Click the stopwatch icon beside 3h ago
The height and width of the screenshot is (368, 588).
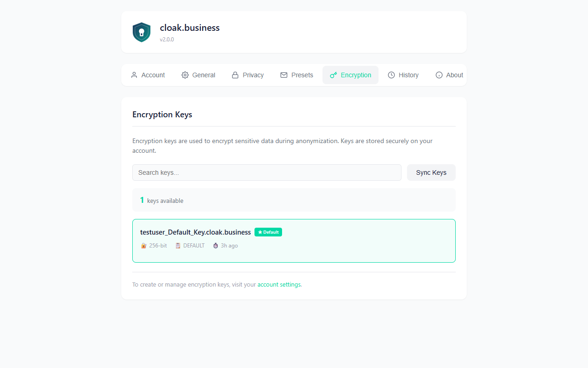click(x=215, y=245)
